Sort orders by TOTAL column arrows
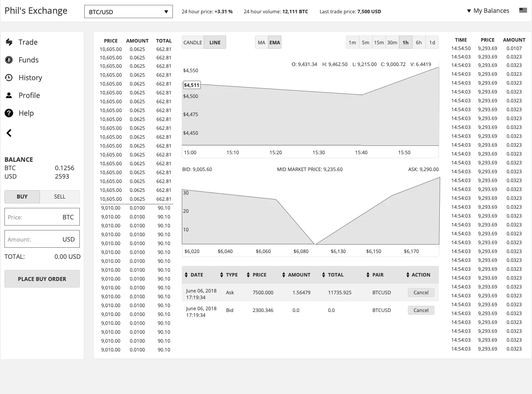 pyautogui.click(x=324, y=275)
